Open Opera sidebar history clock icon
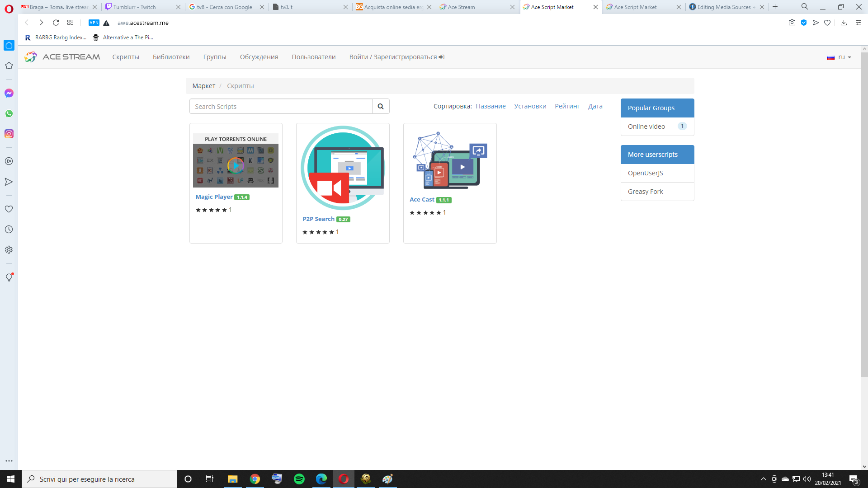Viewport: 868px width, 488px height. click(x=9, y=230)
